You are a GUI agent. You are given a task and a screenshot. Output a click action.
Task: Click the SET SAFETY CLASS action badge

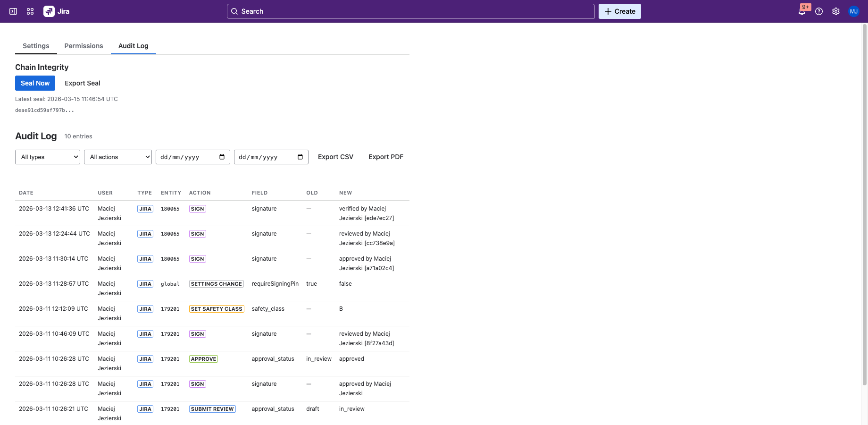pos(217,308)
